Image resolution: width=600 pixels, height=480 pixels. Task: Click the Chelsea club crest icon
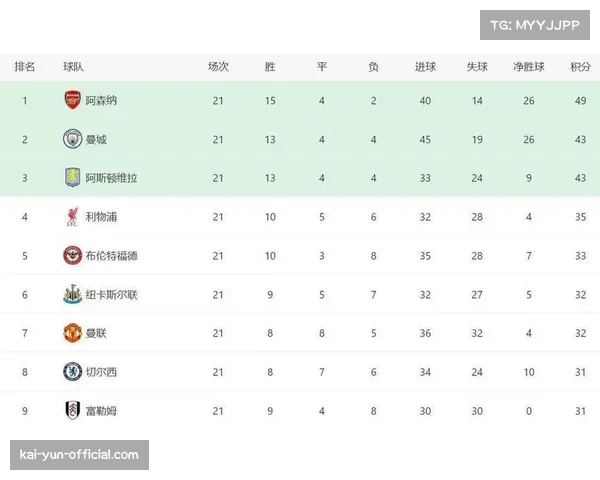point(72,372)
